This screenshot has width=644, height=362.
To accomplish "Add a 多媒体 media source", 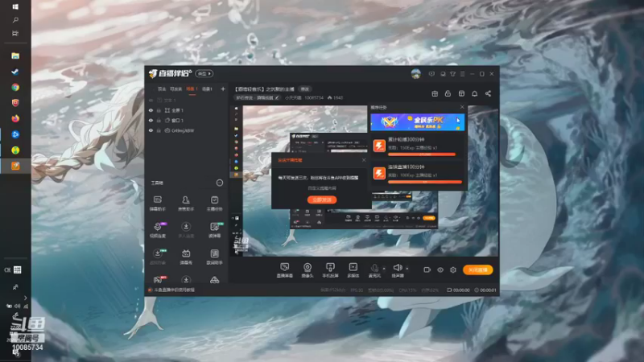I will coord(353,270).
